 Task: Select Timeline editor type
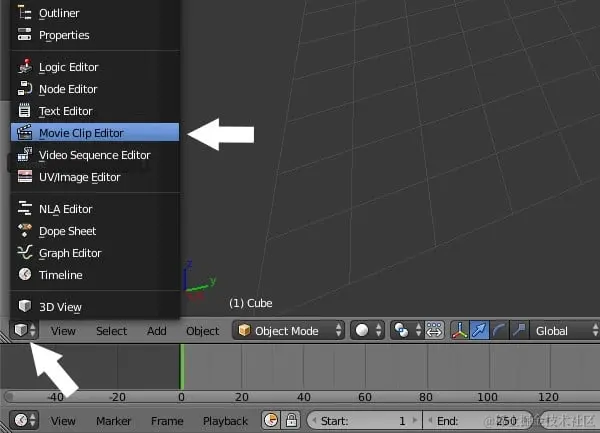[95, 275]
